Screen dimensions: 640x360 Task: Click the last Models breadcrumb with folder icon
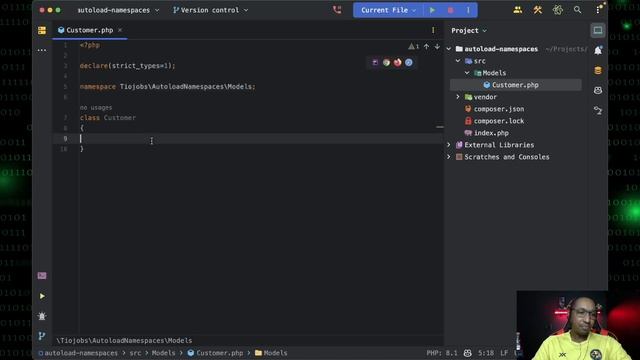click(271, 353)
